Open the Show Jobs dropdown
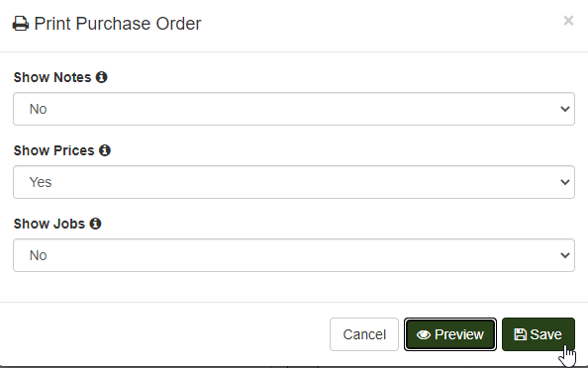Screen dimensions: 588x368 click(x=294, y=255)
